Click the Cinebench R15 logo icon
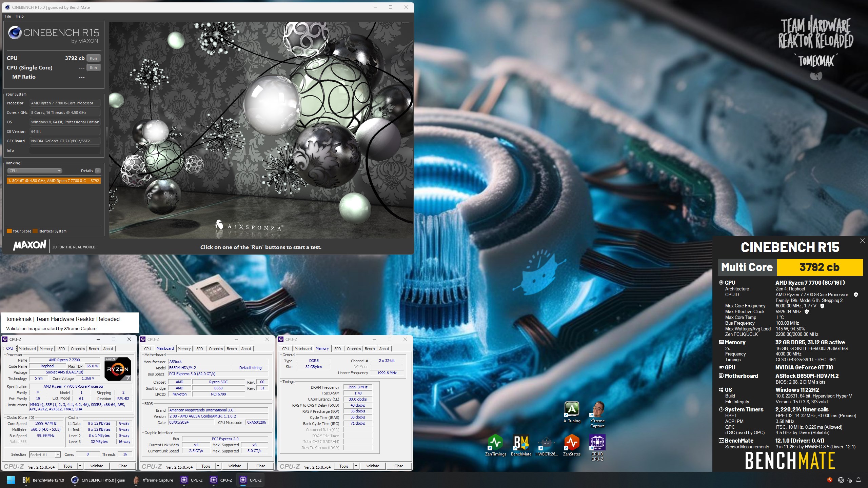 click(15, 33)
